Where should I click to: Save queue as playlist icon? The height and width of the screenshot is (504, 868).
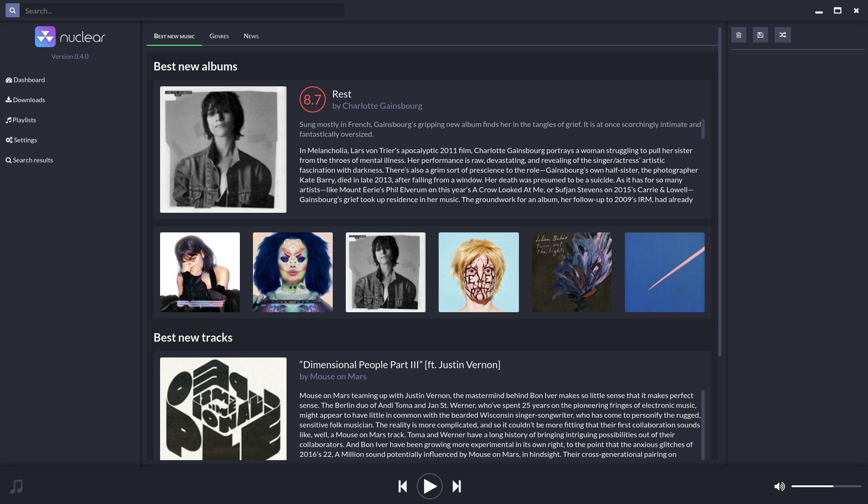760,35
